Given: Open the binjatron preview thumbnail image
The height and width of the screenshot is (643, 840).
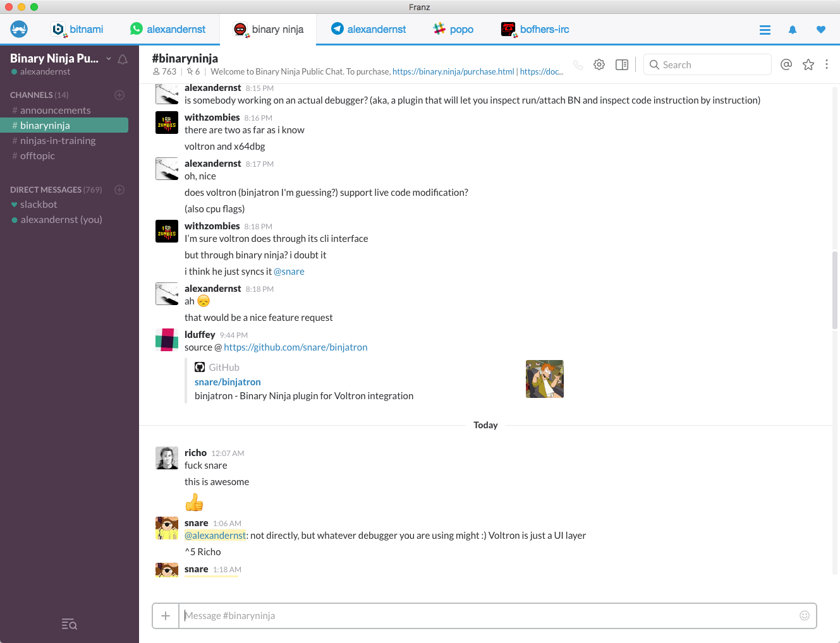Looking at the screenshot, I should pyautogui.click(x=544, y=379).
